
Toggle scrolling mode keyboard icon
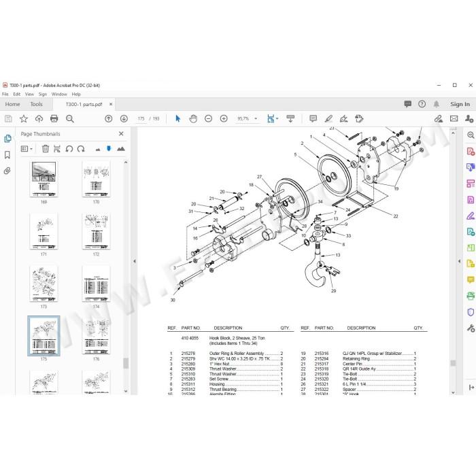click(x=290, y=119)
